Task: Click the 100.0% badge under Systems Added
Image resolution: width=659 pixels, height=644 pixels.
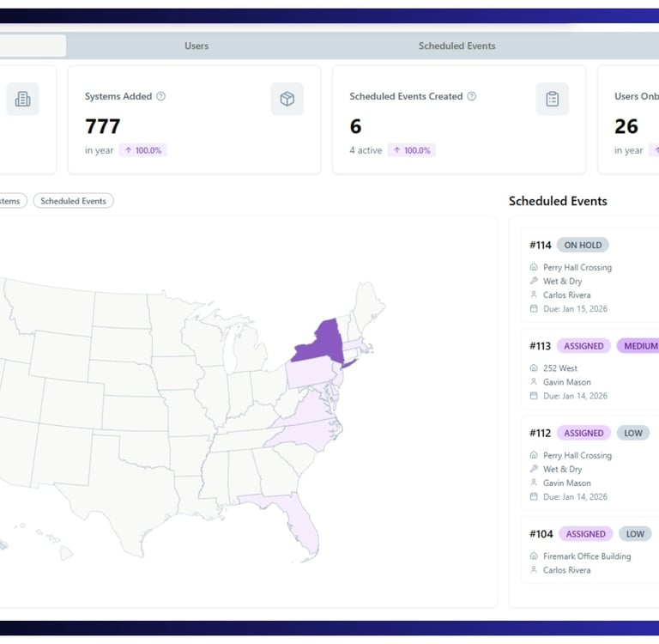Action: pyautogui.click(x=142, y=150)
